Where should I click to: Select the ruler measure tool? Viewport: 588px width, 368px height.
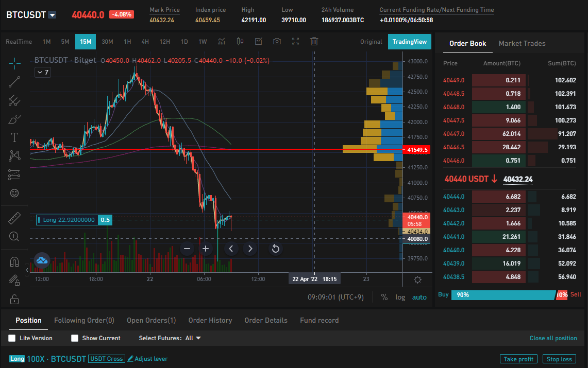click(x=14, y=218)
